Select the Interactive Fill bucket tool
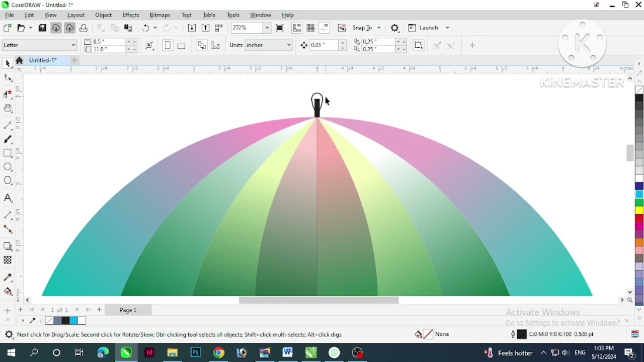Screen dimensions: 644x362 coord(8,292)
